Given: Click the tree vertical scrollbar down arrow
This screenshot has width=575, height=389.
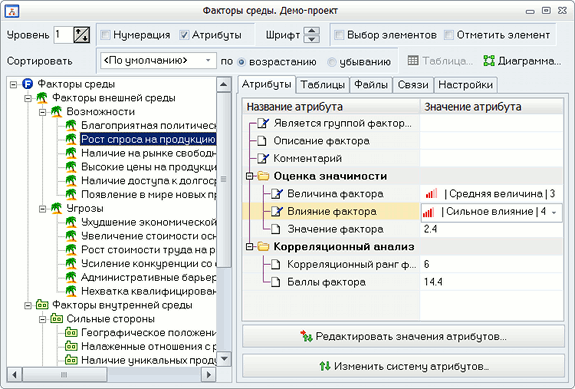Looking at the screenshot, I should pyautogui.click(x=223, y=358).
